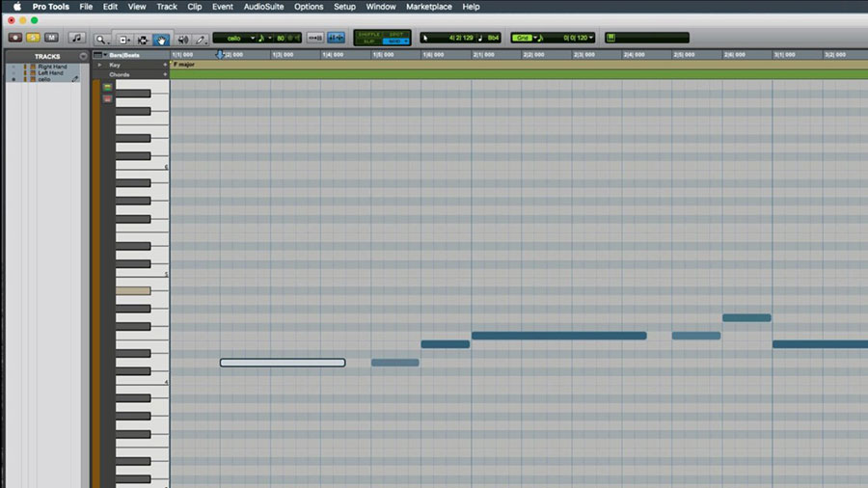
Task: Click the green keyboard icon in target display
Action: click(611, 38)
